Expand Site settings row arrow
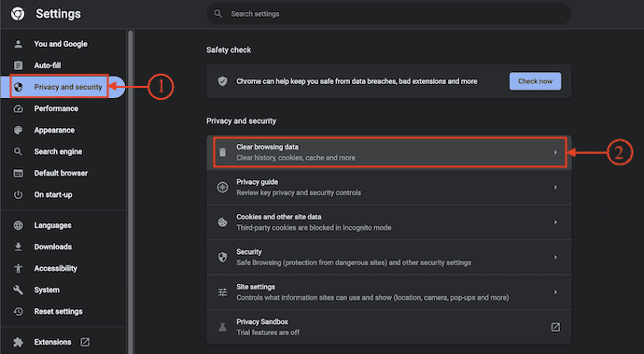 click(x=555, y=292)
